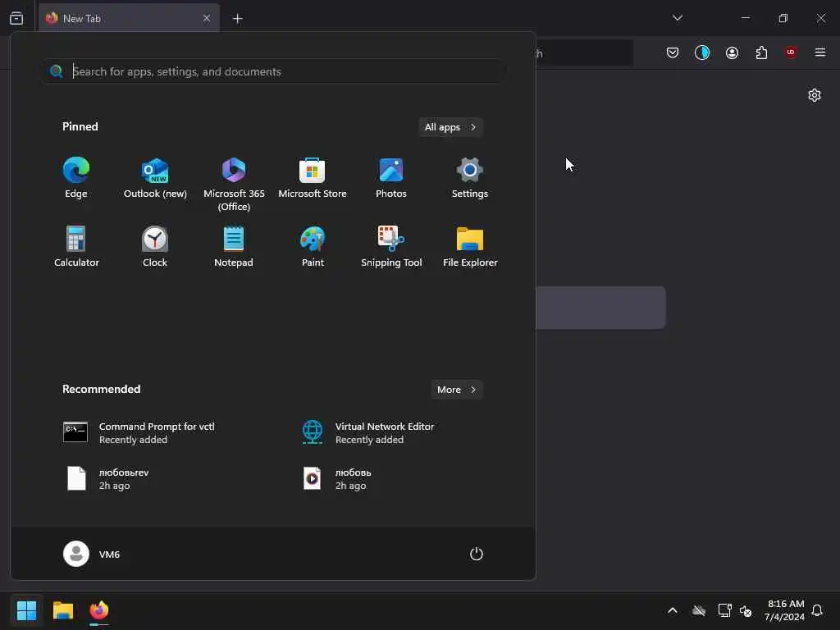The height and width of the screenshot is (630, 840).
Task: Open the Firefox Extensions puzzle icon
Action: tap(761, 52)
